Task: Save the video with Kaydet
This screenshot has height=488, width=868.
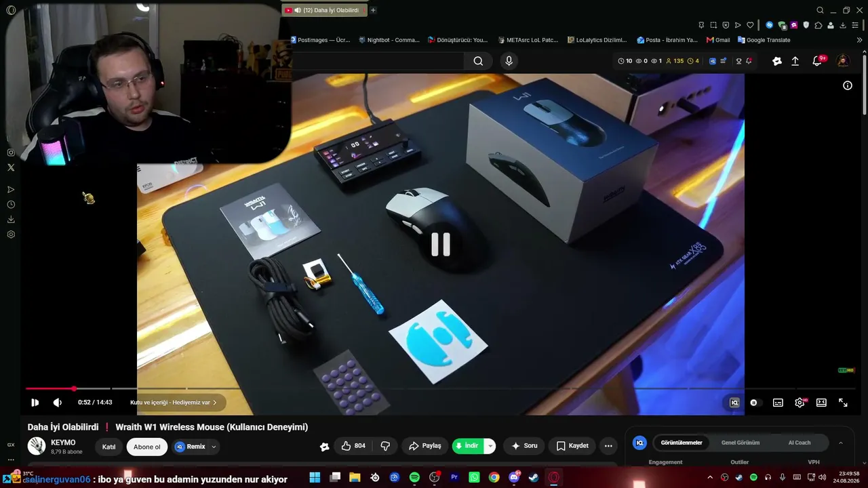Action: [572, 446]
